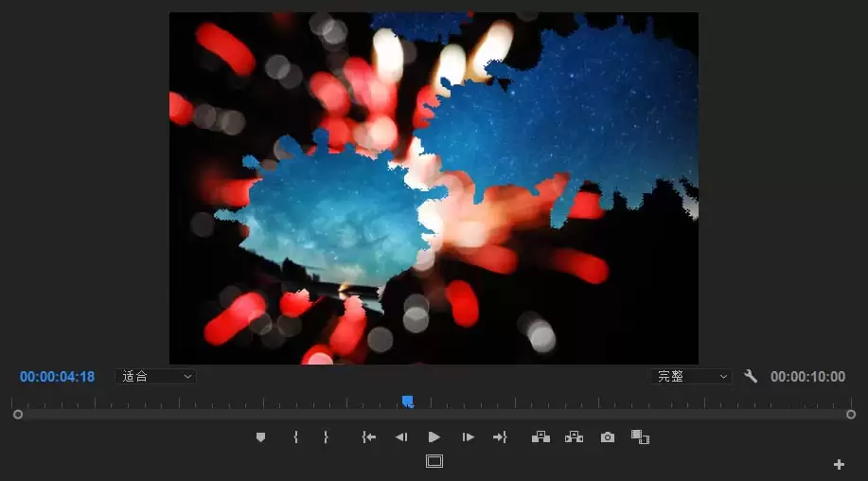This screenshot has width=868, height=481.
Task: Step forward one frame
Action: click(x=468, y=437)
